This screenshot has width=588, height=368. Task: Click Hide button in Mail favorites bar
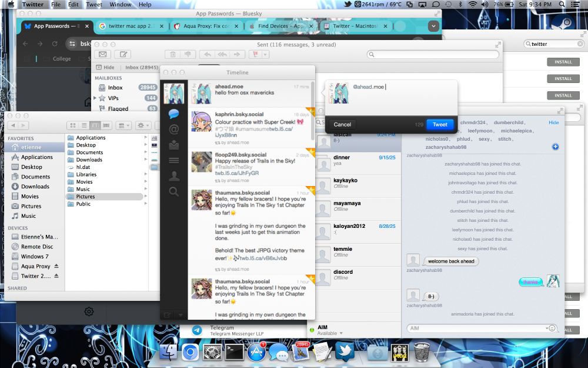[105, 67]
